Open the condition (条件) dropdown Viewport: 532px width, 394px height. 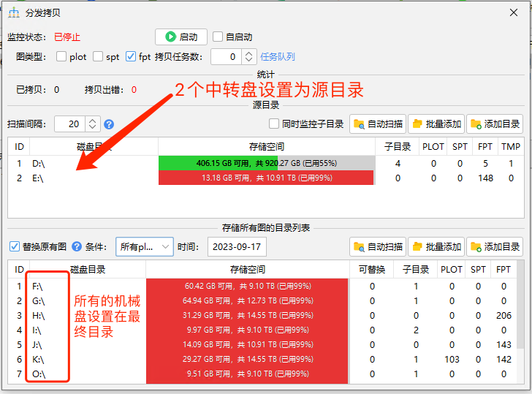144,246
